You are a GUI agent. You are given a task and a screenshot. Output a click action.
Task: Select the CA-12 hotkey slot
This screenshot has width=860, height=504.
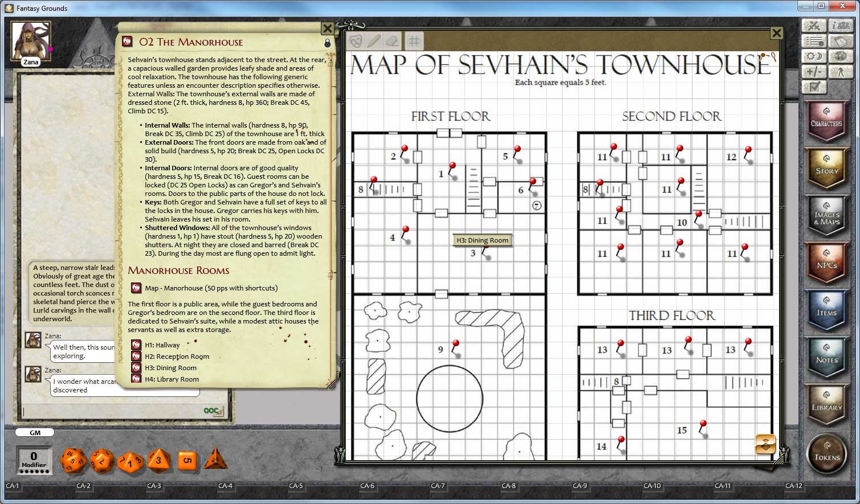(793, 486)
